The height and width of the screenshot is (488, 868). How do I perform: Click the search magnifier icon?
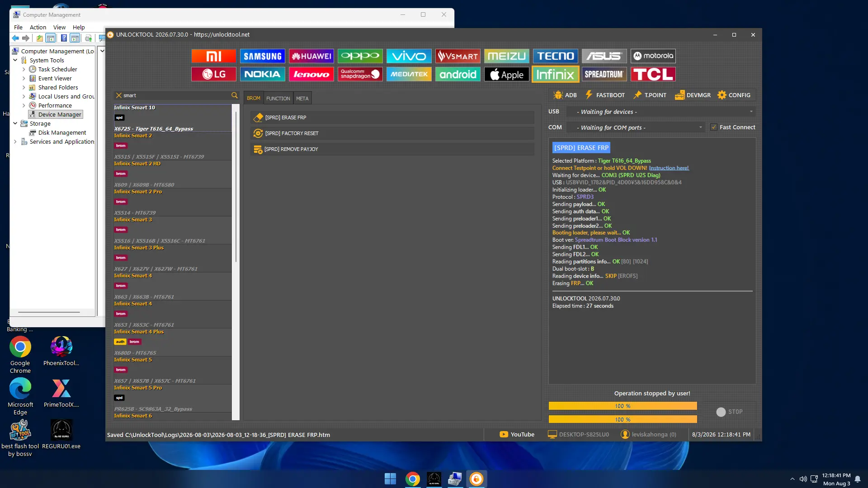point(235,95)
